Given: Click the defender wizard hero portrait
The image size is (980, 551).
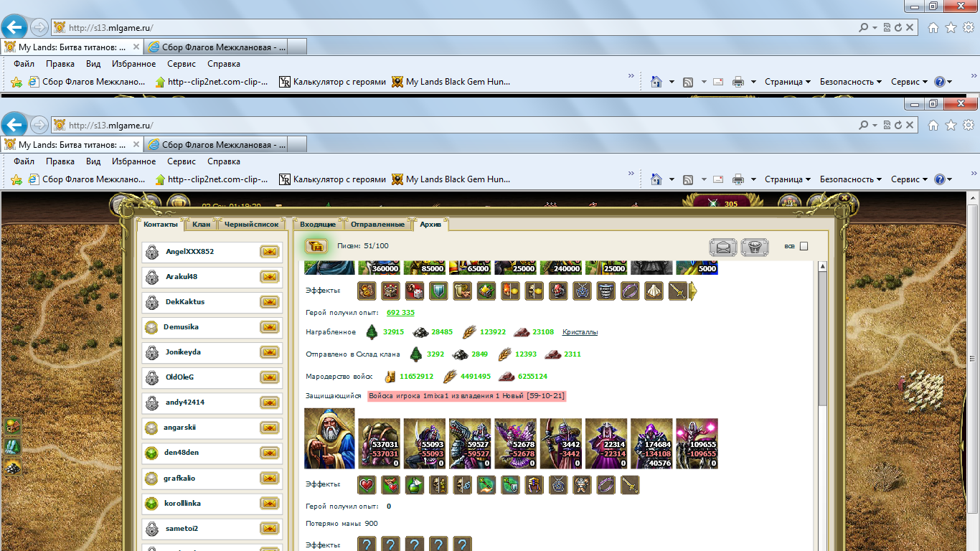Looking at the screenshot, I should 329,438.
